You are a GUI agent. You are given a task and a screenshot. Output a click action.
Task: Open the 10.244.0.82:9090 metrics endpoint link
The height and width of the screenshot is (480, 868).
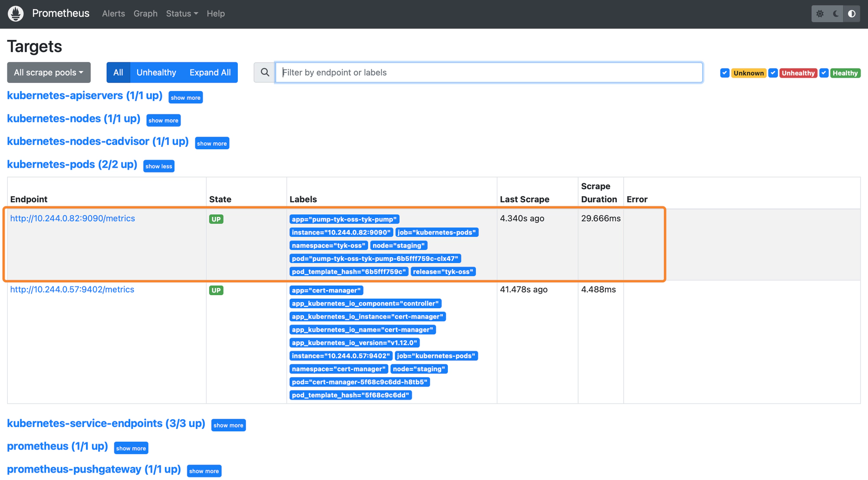coord(72,218)
